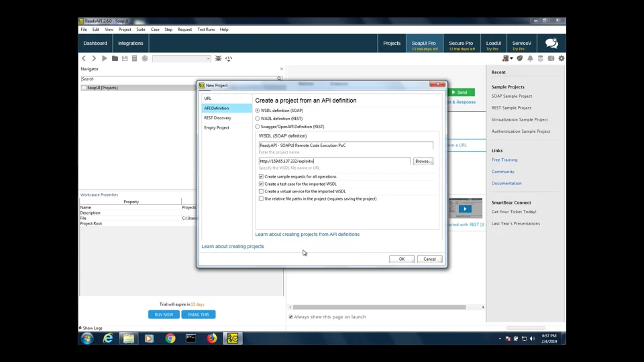Uncheck Create sample requests for all operations
The width and height of the screenshot is (644, 362).
click(x=261, y=176)
